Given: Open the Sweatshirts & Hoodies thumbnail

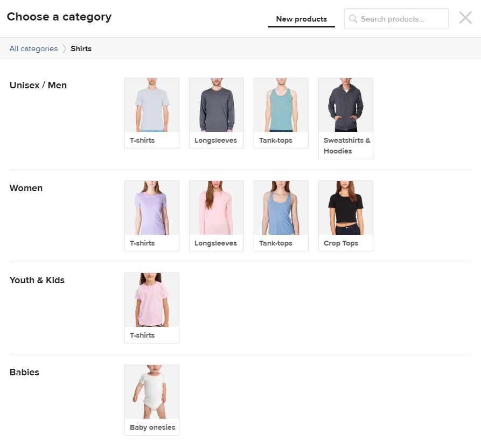Looking at the screenshot, I should (346, 105).
